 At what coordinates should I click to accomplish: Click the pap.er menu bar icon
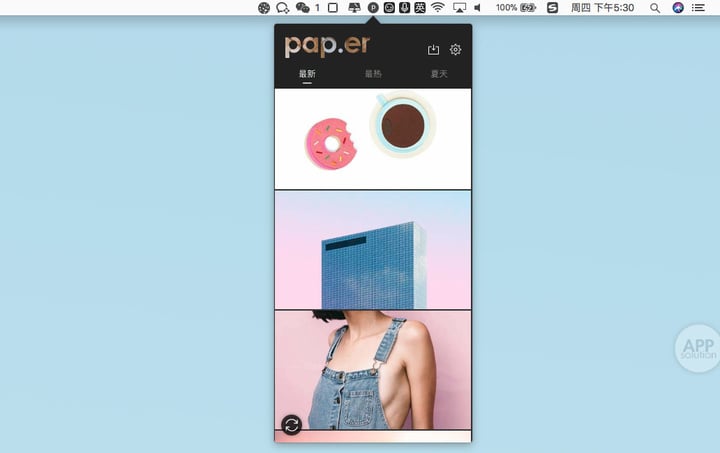(373, 8)
